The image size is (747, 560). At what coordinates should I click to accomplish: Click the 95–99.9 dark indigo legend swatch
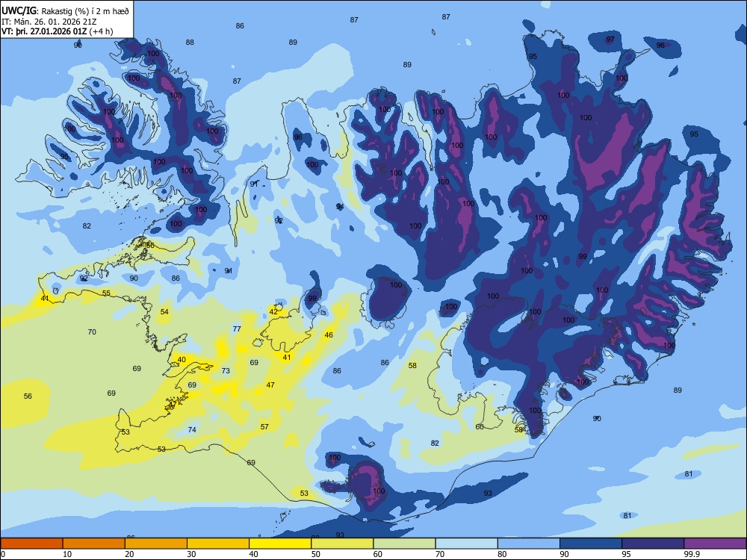(x=653, y=544)
